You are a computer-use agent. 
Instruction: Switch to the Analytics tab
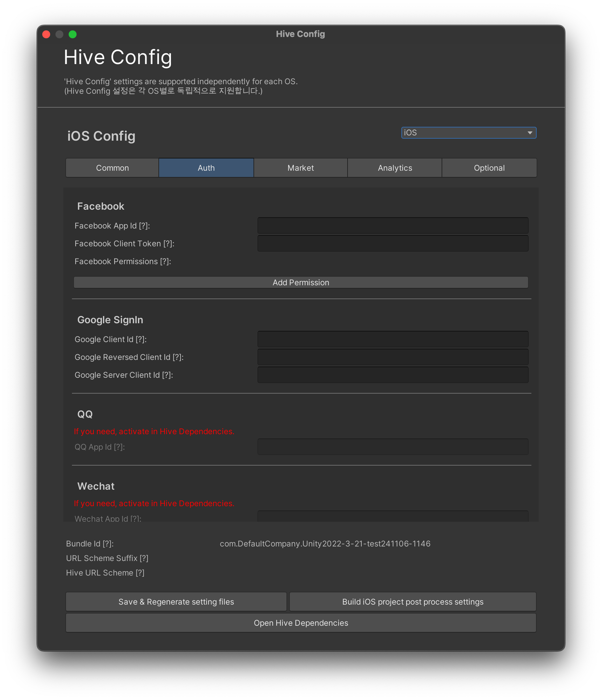coord(395,168)
